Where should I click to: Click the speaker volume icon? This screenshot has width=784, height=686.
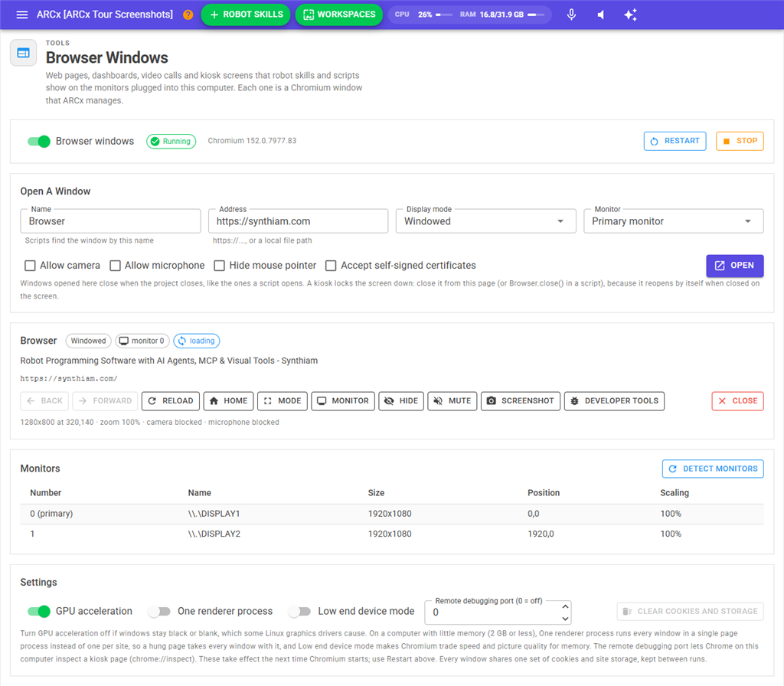click(x=601, y=15)
